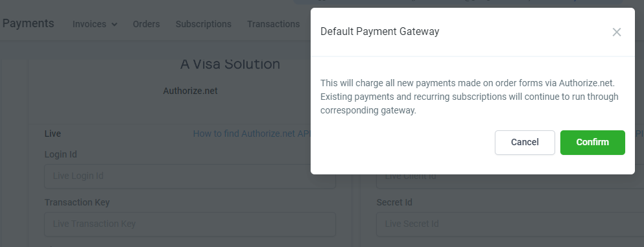644x247 pixels.
Task: Open the Orders tab
Action: pos(146,24)
